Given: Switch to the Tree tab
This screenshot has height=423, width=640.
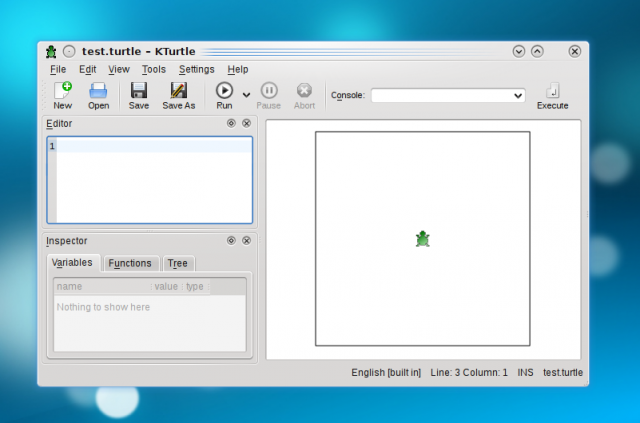Looking at the screenshot, I should pos(177,263).
